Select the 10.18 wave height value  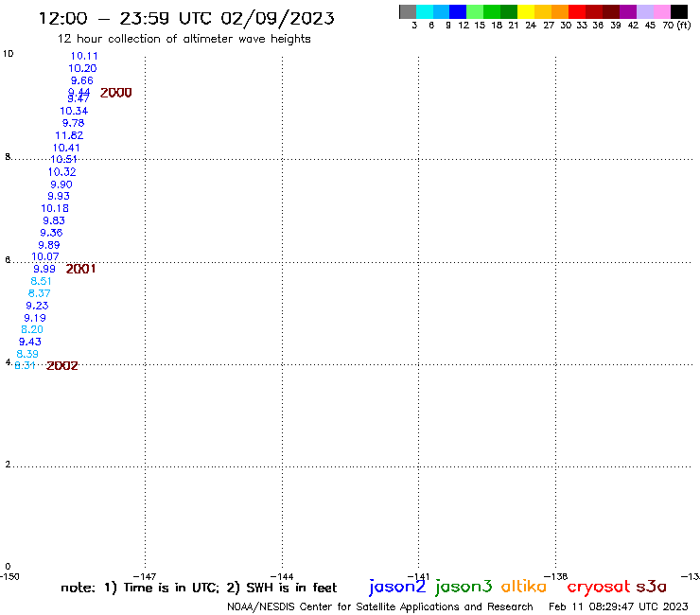click(55, 208)
